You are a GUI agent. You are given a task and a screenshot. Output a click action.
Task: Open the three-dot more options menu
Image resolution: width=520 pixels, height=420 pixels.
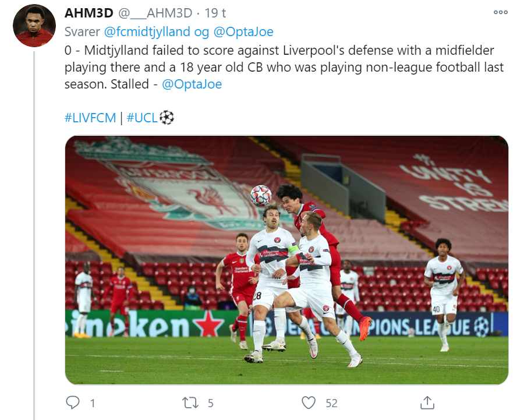[x=500, y=12]
